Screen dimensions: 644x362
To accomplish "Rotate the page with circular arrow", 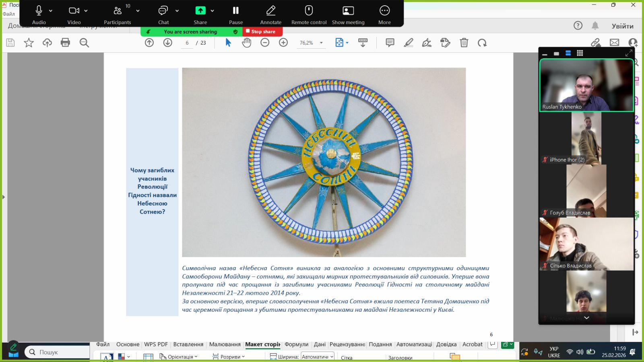I will pyautogui.click(x=482, y=43).
